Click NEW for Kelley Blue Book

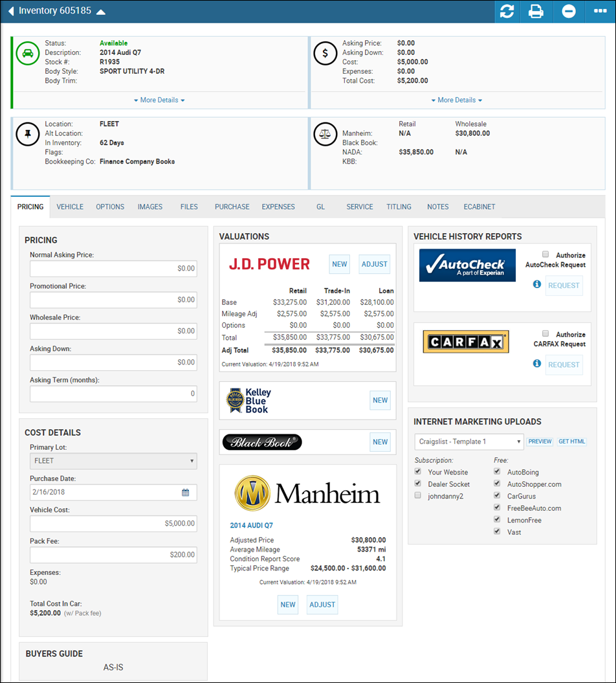pos(380,400)
